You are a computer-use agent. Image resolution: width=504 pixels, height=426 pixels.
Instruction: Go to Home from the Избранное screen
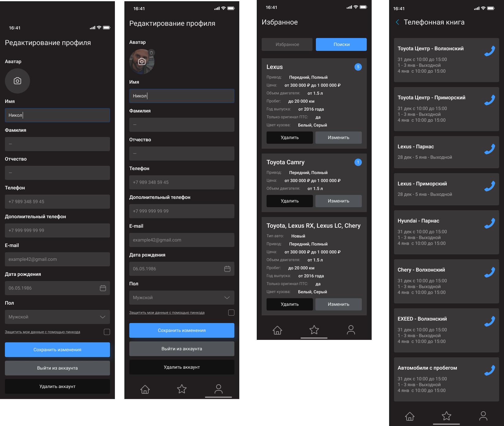pos(277,330)
